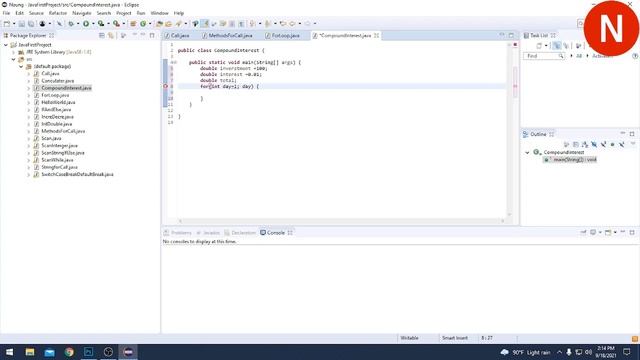Select IncreDecre.java in Package Explorer
Image resolution: width=640 pixels, height=360 pixels.
pos(58,117)
